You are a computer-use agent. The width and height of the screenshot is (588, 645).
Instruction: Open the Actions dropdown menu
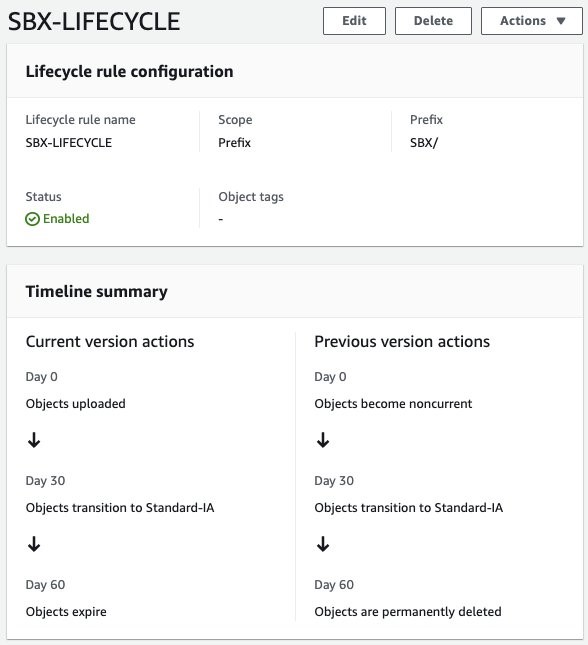coord(532,21)
